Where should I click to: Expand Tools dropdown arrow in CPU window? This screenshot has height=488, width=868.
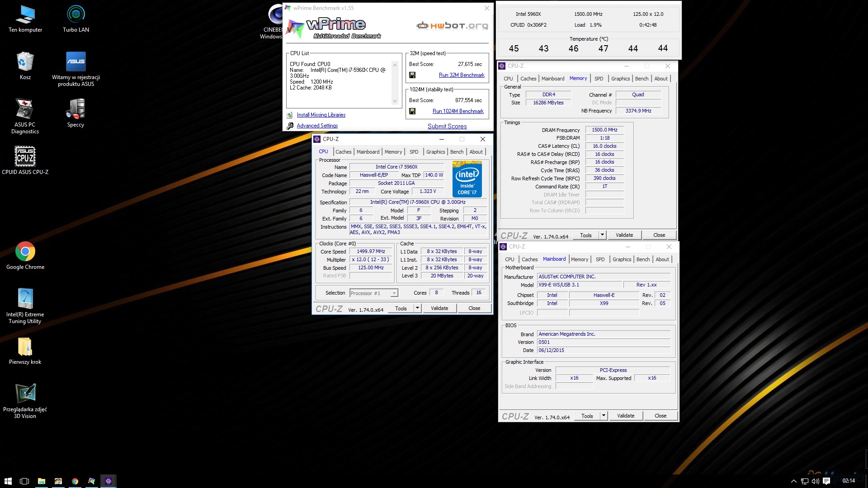pos(417,308)
